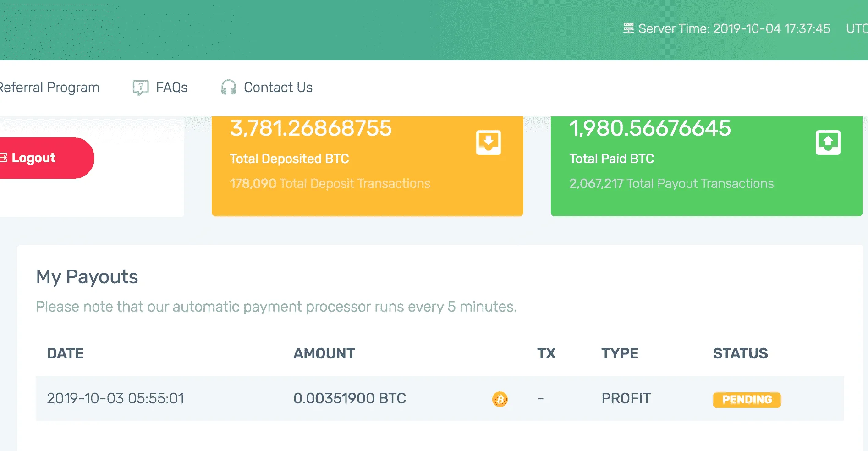The width and height of the screenshot is (868, 451).
Task: Click the 1,980.56676645 paid value
Action: tap(650, 128)
